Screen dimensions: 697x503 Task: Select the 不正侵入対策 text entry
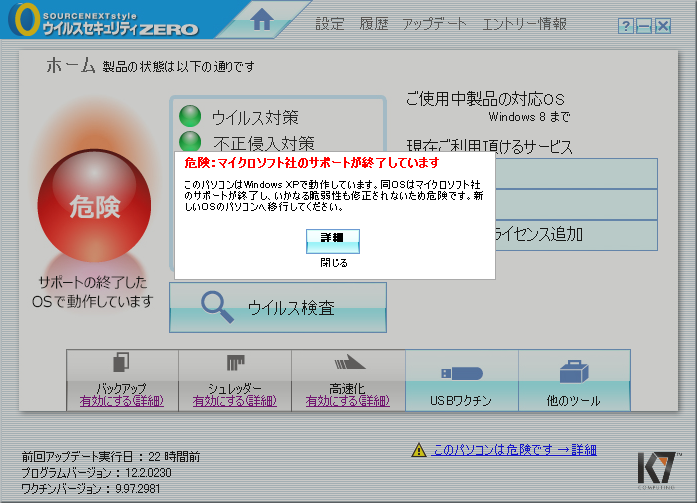264,144
